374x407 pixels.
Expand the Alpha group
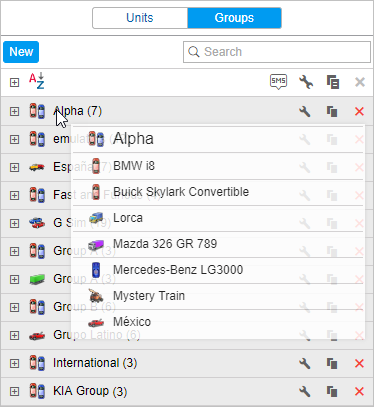coord(14,111)
